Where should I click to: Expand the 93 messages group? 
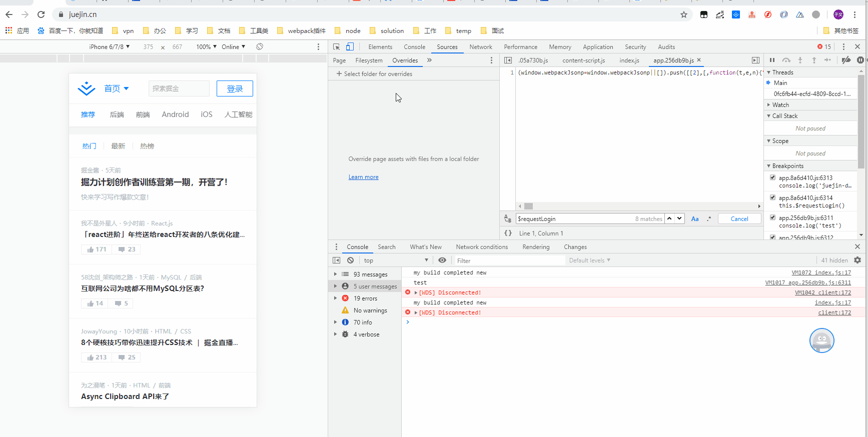[x=335, y=274]
